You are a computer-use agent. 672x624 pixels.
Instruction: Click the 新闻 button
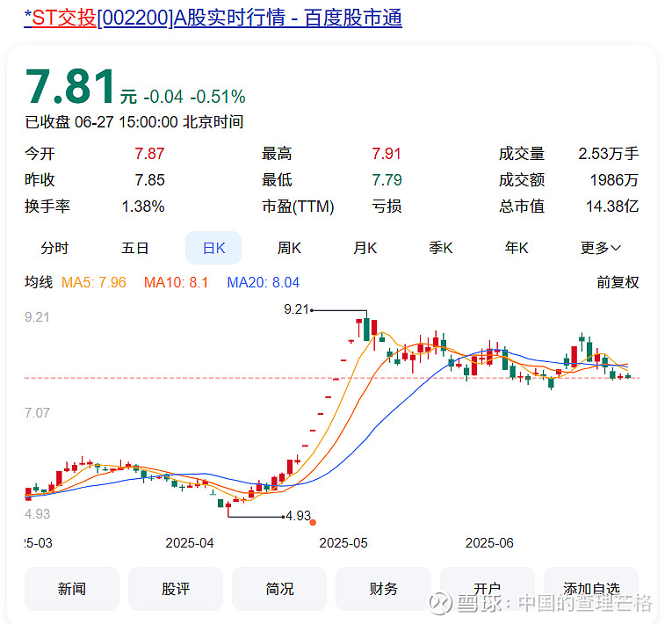[x=71, y=588]
